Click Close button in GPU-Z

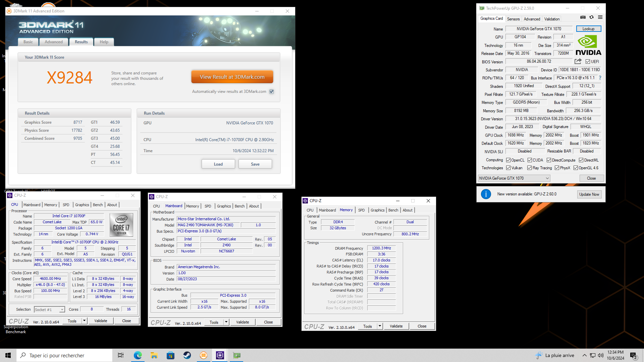click(591, 178)
